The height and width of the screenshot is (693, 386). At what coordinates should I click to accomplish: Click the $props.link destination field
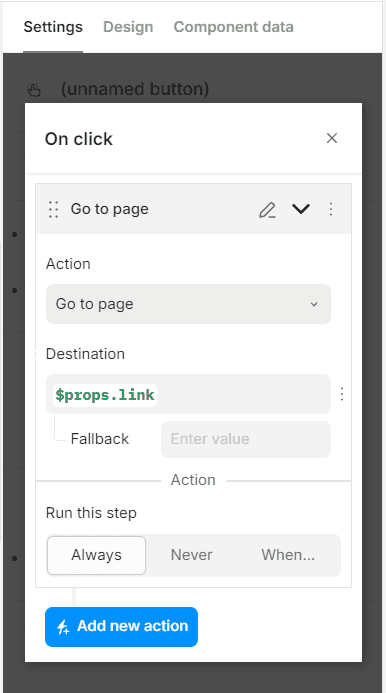188,394
